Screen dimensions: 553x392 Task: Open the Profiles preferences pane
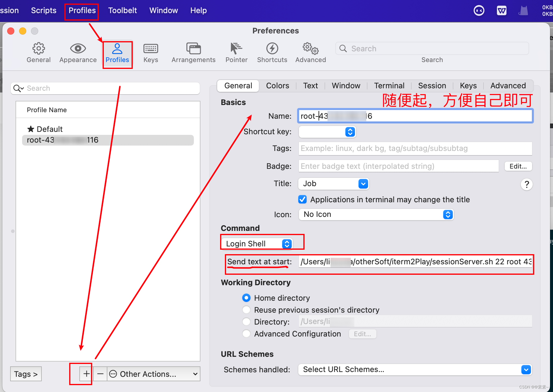117,53
